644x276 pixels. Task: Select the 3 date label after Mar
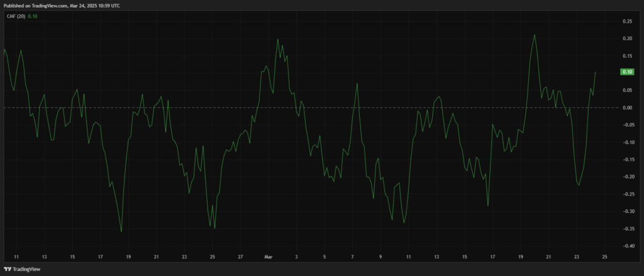297,257
